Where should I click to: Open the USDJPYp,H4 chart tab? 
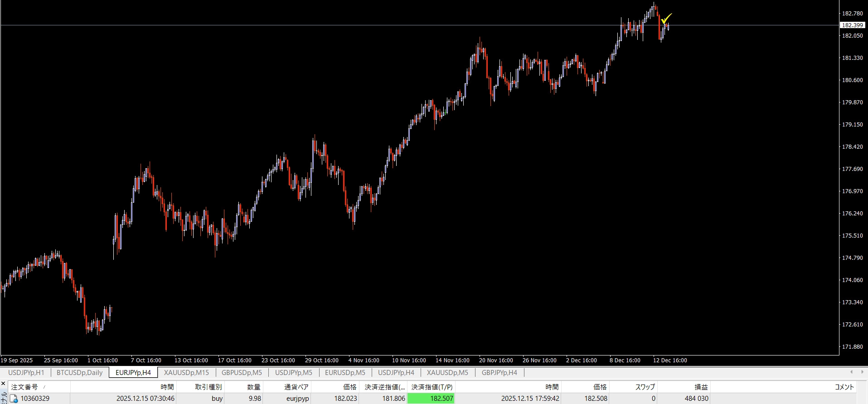[x=396, y=373]
